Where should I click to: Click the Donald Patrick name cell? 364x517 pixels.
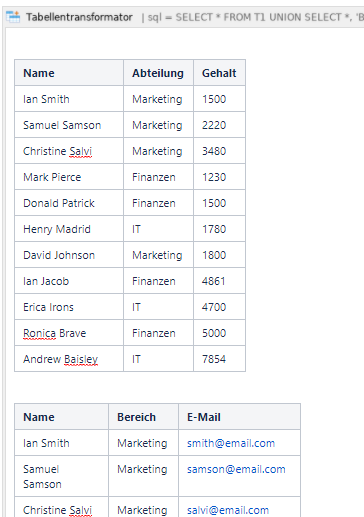[69, 203]
